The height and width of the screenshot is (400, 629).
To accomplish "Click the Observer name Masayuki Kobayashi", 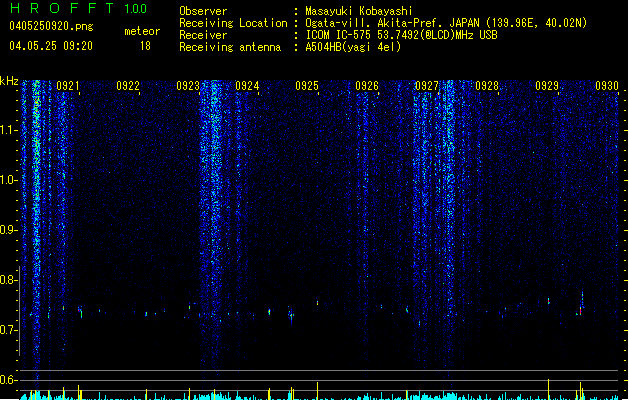I will coord(359,11).
